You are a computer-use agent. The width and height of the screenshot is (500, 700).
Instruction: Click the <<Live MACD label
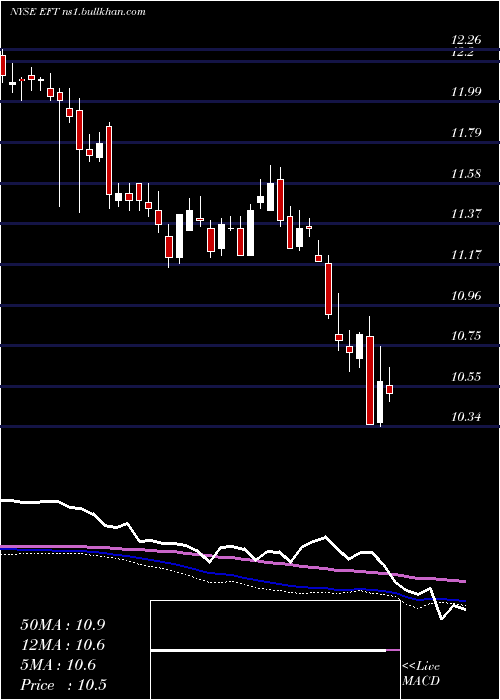tap(421, 674)
